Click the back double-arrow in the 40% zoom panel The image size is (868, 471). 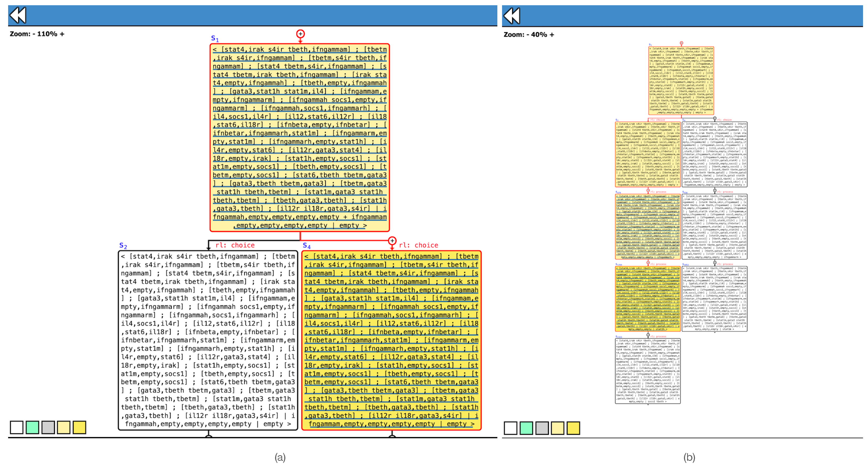[x=511, y=15]
